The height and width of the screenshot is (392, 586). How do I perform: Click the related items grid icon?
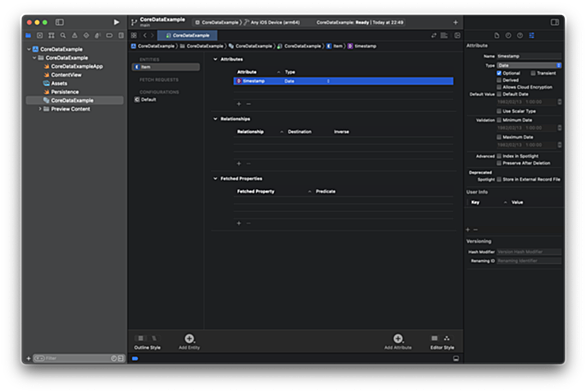(x=134, y=36)
